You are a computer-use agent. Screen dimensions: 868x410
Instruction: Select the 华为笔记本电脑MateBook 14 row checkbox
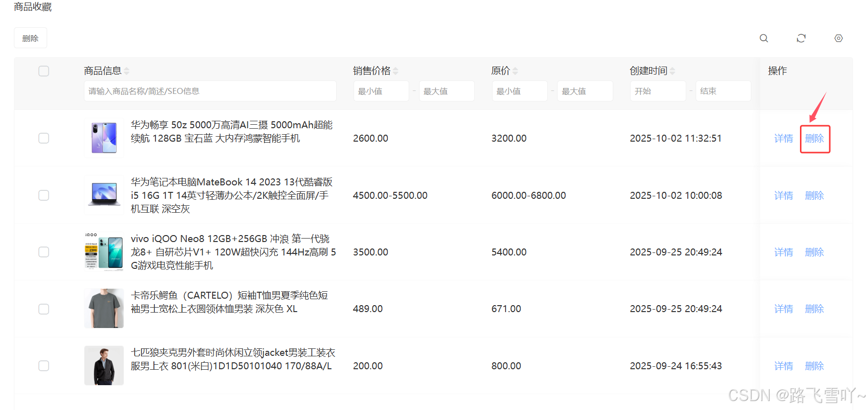coord(44,195)
